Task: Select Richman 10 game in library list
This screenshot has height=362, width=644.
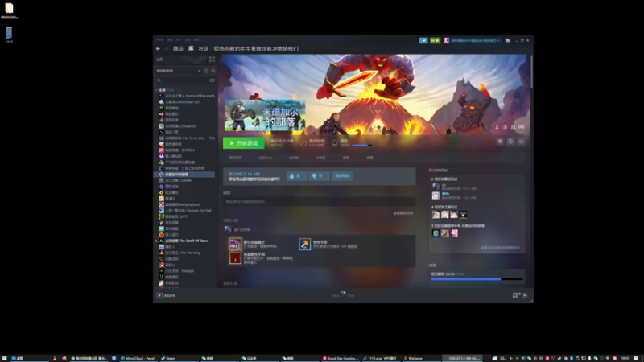Action: (180, 102)
